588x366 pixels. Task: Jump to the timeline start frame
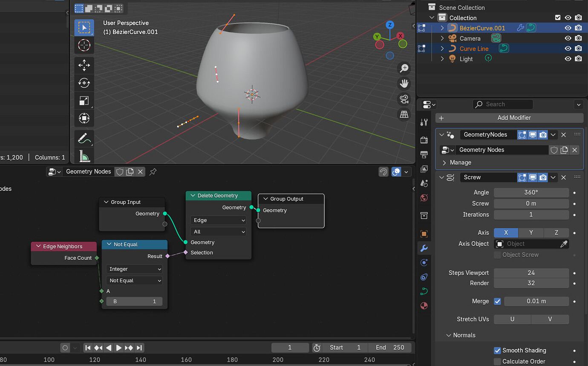click(88, 348)
